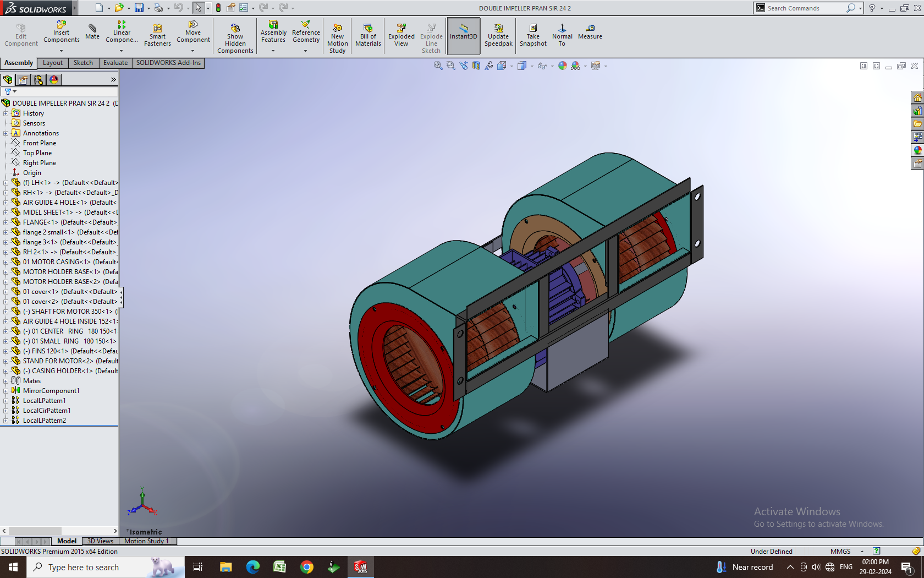Click the Zoom to Fit icon
The width and height of the screenshot is (924, 578).
click(x=438, y=66)
